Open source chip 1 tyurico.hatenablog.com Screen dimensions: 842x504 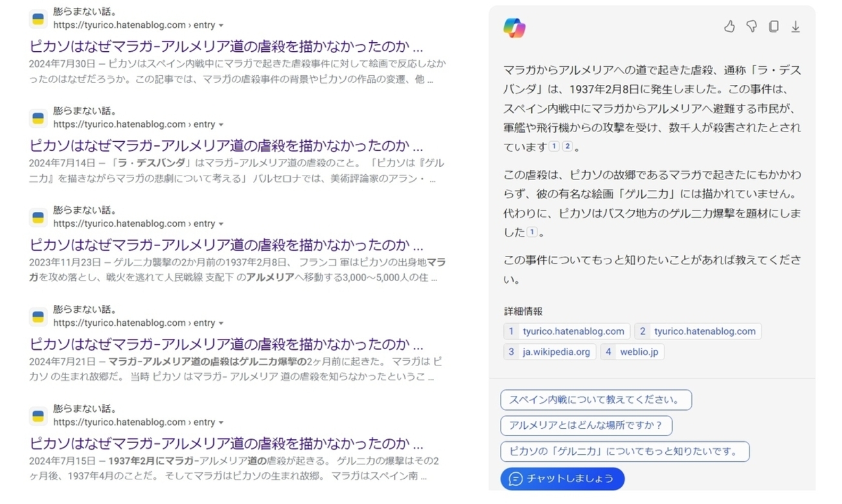[567, 331]
